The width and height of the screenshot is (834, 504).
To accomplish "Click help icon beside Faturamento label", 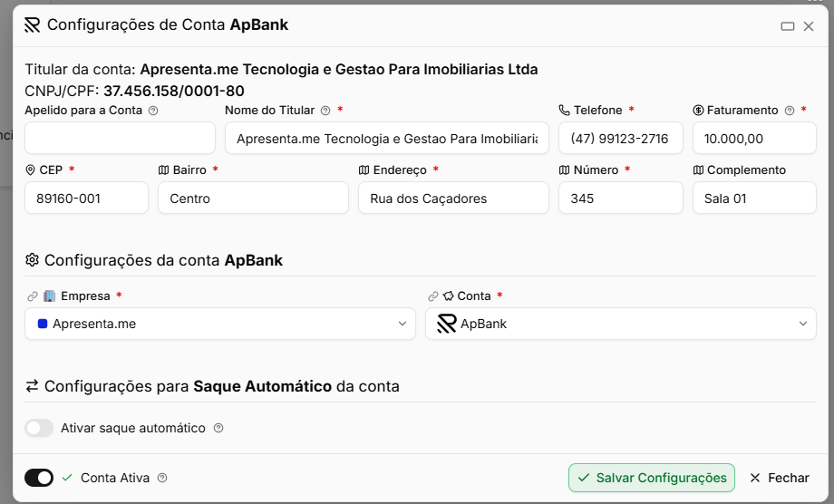I will pyautogui.click(x=790, y=111).
